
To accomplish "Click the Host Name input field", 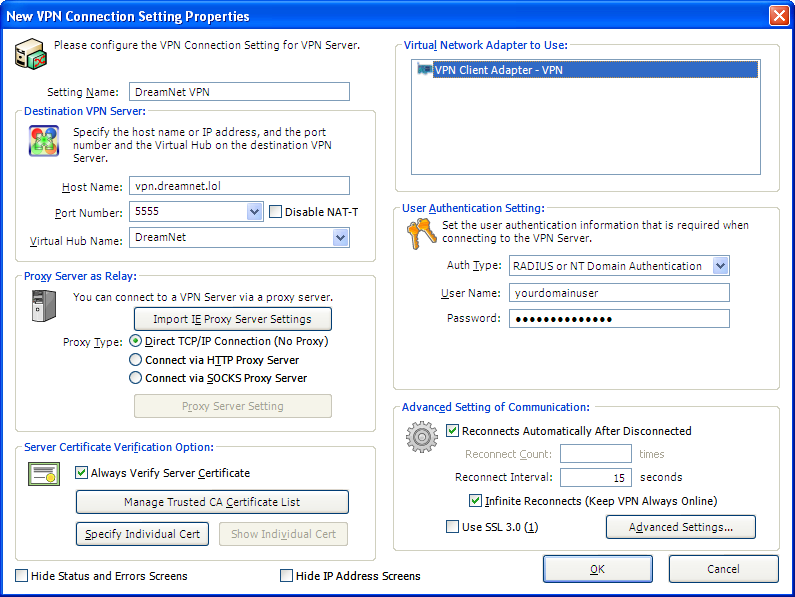I will [x=239, y=186].
